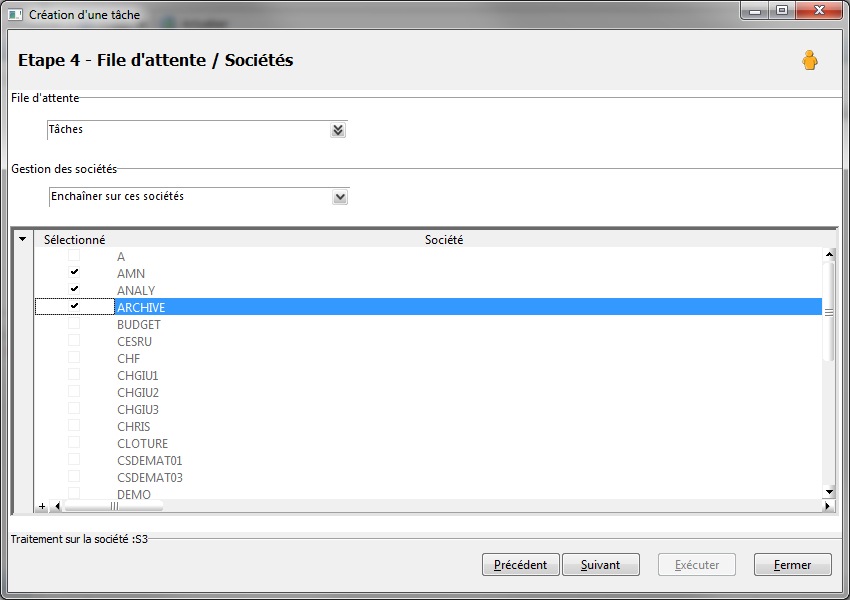Sort by the Société column header
The width and height of the screenshot is (850, 600).
[x=443, y=240]
